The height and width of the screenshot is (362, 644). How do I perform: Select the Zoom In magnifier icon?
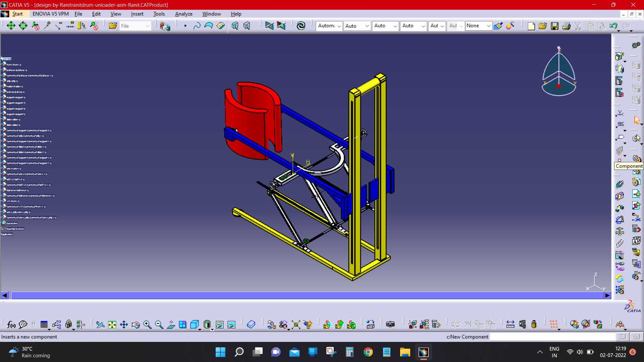[x=147, y=324]
